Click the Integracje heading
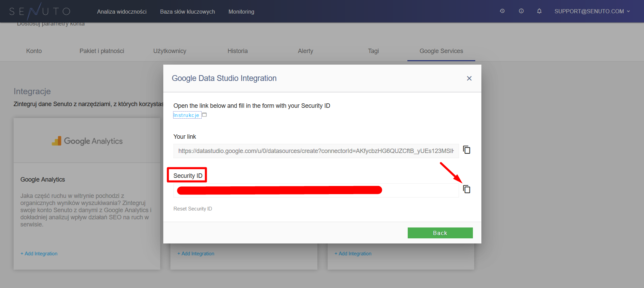The width and height of the screenshot is (644, 288). click(32, 91)
